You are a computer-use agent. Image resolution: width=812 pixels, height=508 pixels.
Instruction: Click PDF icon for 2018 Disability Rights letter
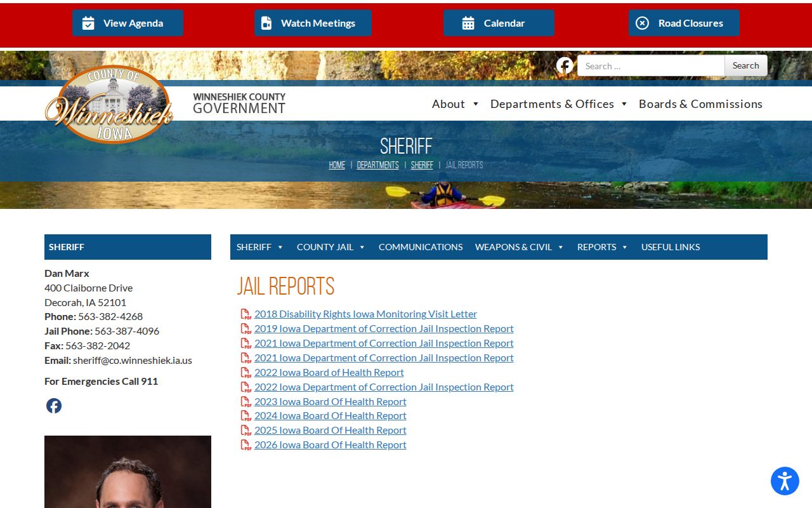tap(246, 314)
